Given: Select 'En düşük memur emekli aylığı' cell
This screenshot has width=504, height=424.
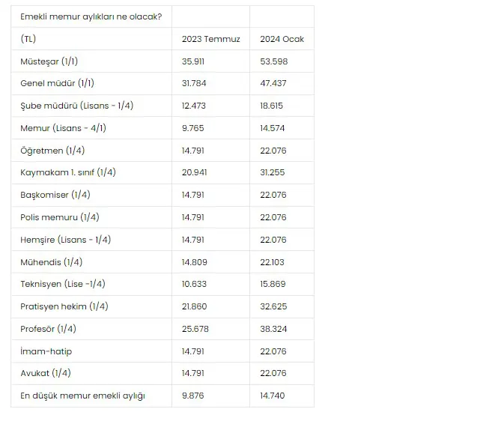Looking at the screenshot, I should pos(82,396).
